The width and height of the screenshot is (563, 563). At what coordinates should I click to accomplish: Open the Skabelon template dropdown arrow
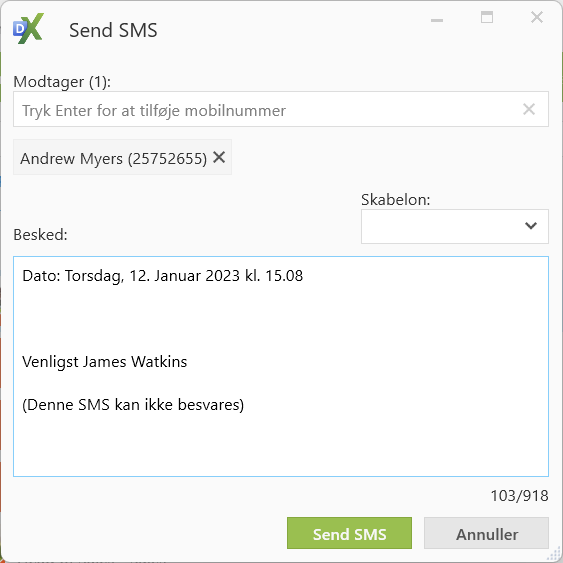pos(531,226)
